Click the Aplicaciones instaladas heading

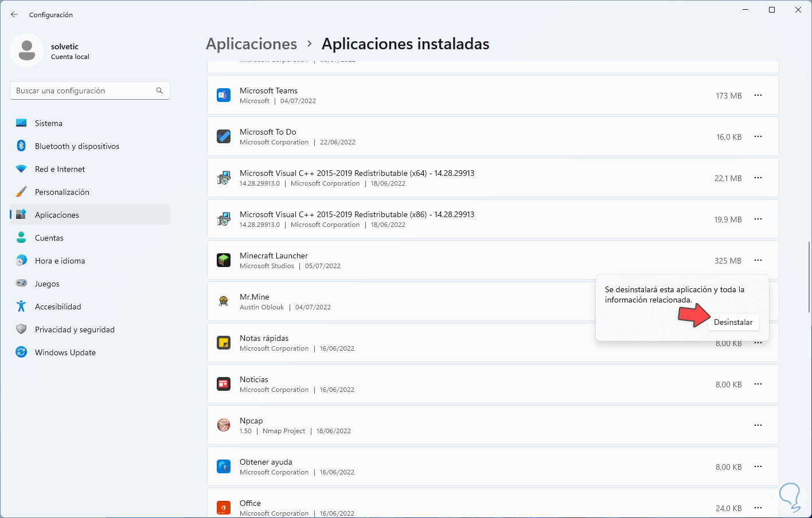[405, 44]
